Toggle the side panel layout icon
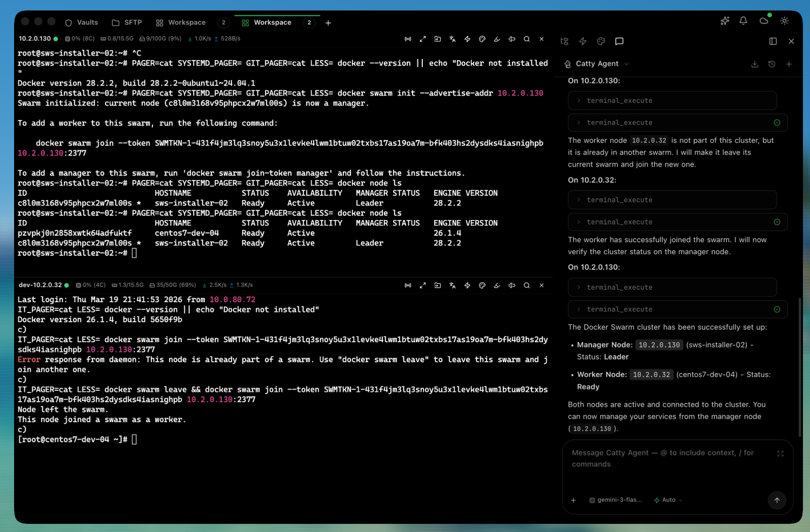The height and width of the screenshot is (532, 810). (773, 41)
